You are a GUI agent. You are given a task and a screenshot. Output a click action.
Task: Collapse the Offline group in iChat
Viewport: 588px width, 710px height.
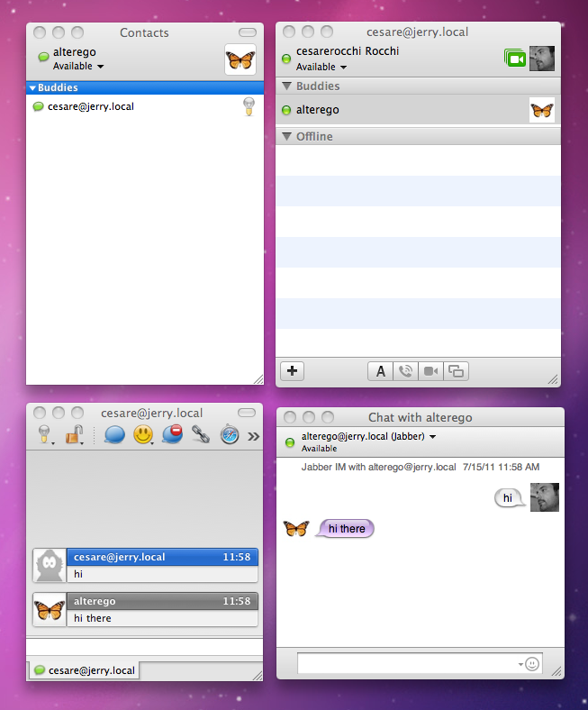[286, 136]
